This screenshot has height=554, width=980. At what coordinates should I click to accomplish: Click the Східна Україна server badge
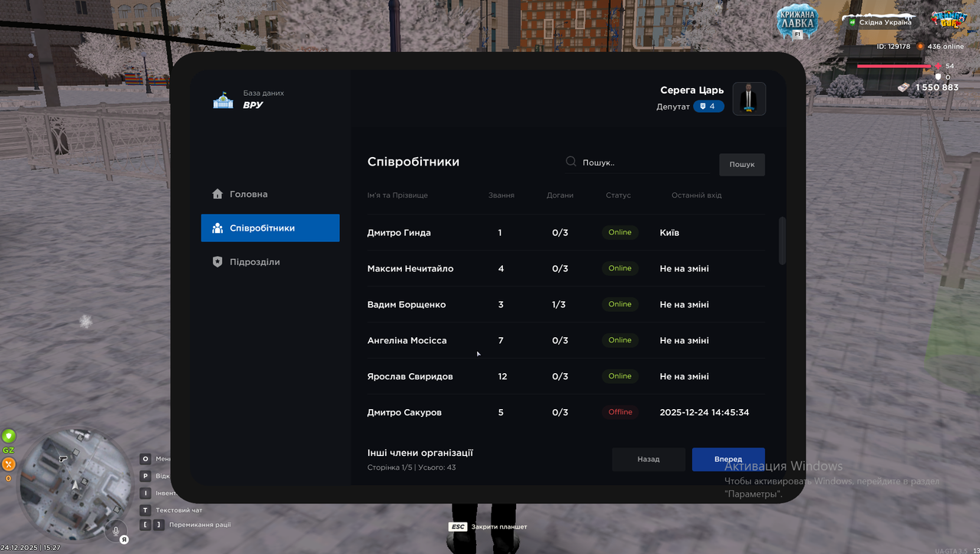click(x=880, y=21)
